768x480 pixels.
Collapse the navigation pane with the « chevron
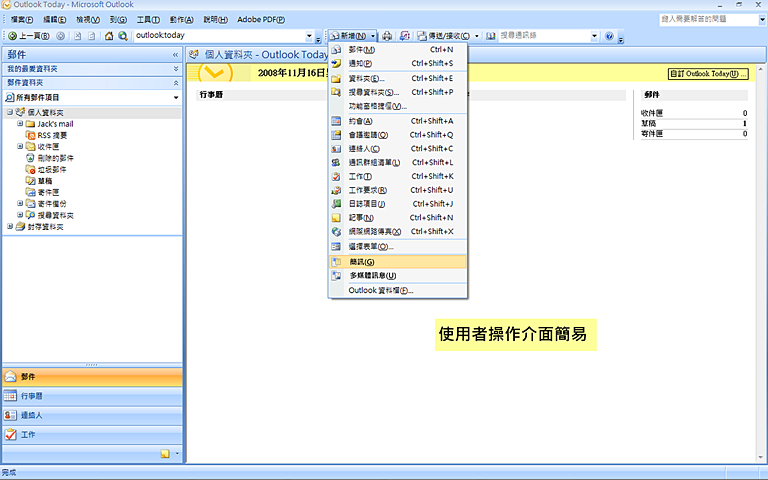coord(175,54)
